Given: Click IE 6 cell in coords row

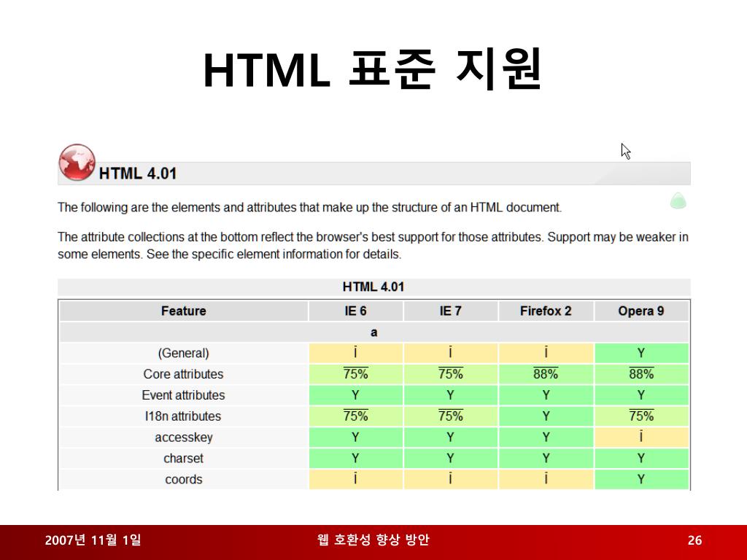Looking at the screenshot, I should [x=355, y=479].
